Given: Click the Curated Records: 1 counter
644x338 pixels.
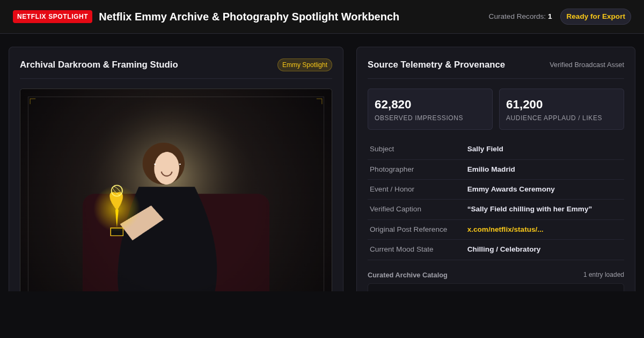Looking at the screenshot, I should pyautogui.click(x=520, y=17).
